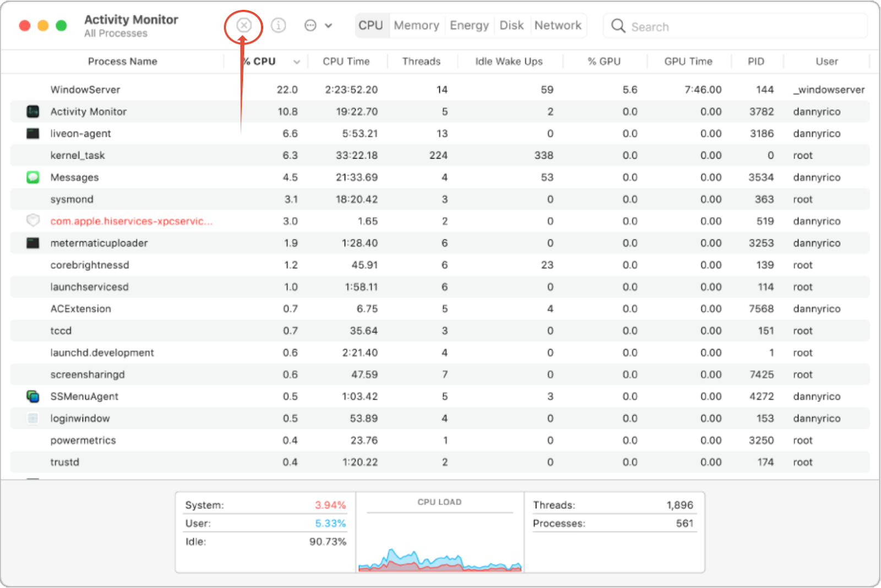Sort by the Threads column header
Image resolution: width=881 pixels, height=588 pixels.
tap(421, 61)
